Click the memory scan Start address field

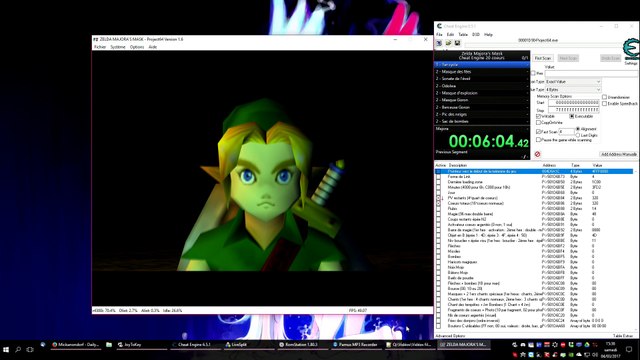click(573, 102)
